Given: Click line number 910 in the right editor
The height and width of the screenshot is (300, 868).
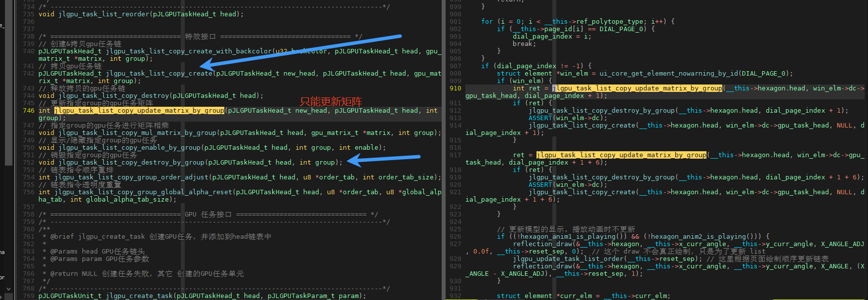Looking at the screenshot, I should point(455,88).
